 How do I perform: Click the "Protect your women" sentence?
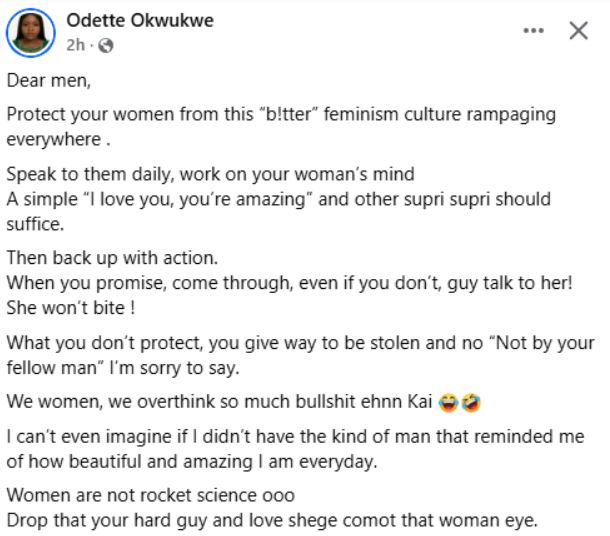click(x=280, y=114)
